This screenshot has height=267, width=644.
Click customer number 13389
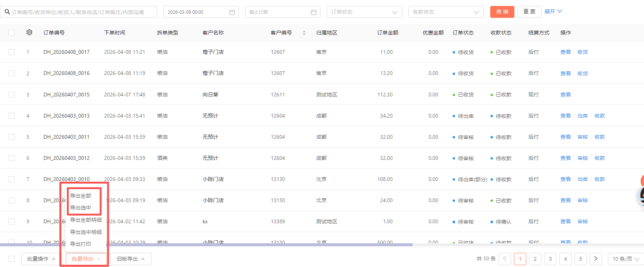(x=278, y=221)
